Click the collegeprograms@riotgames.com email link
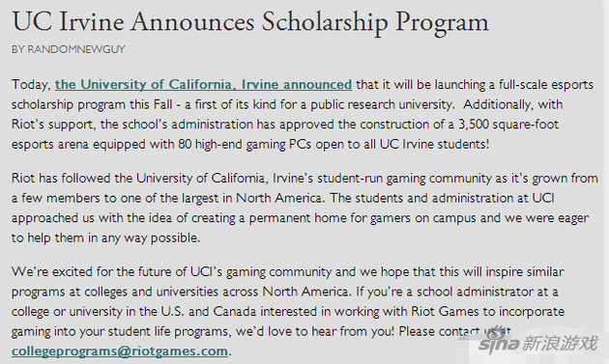The width and height of the screenshot is (609, 364). 120,350
